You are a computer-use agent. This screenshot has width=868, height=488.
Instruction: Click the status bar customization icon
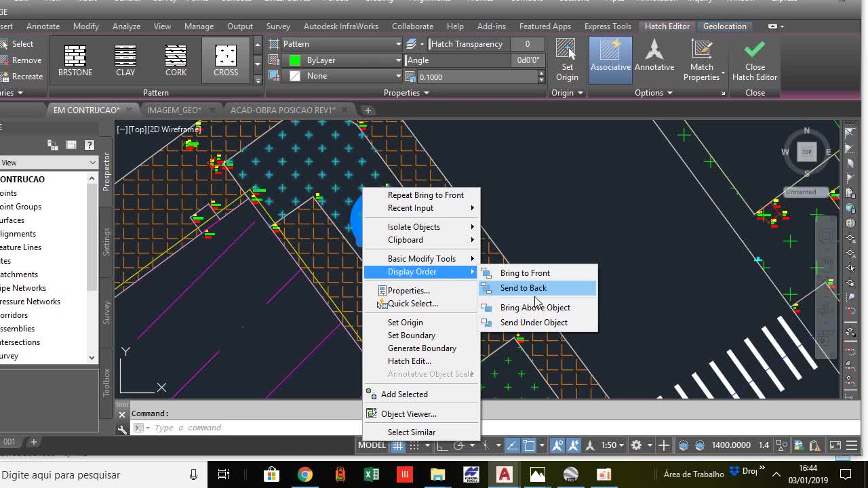tap(852, 445)
